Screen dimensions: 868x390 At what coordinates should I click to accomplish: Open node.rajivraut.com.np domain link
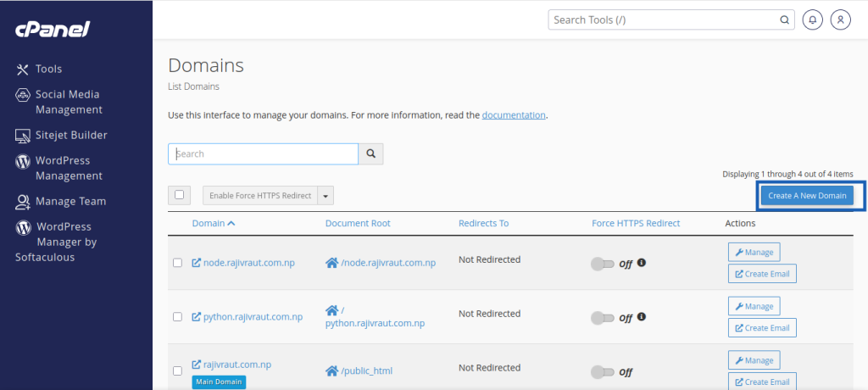pyautogui.click(x=249, y=263)
